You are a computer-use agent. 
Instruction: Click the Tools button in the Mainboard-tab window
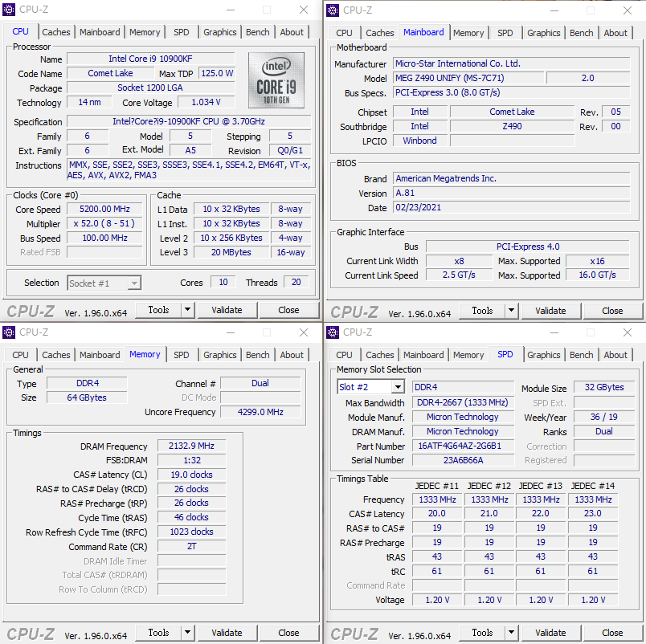pos(482,311)
